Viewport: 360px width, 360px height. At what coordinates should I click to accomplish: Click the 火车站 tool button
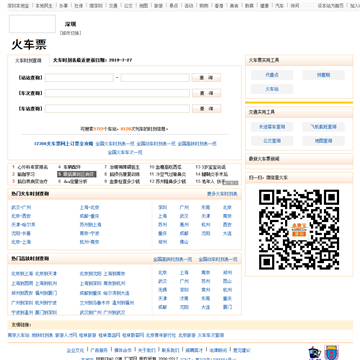click(x=272, y=89)
